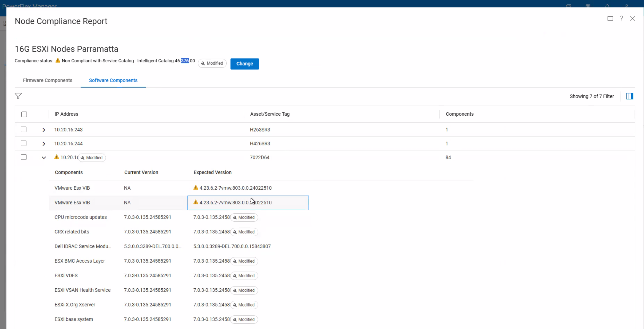Switch to the Firmware Components tab
This screenshot has height=329, width=644.
pos(48,80)
